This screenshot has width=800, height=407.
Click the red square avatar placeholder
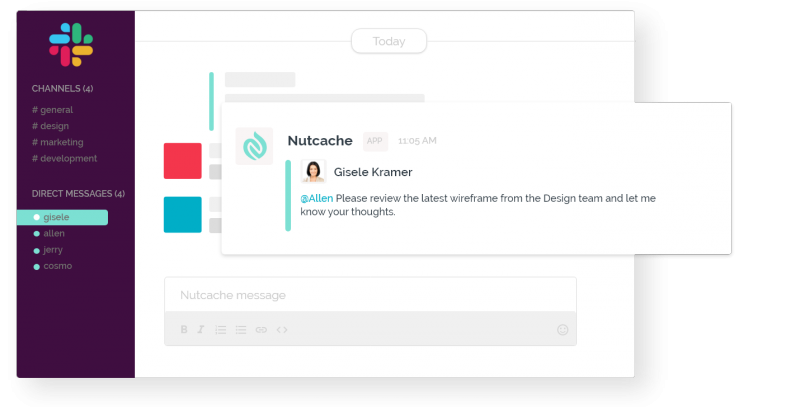tap(183, 161)
